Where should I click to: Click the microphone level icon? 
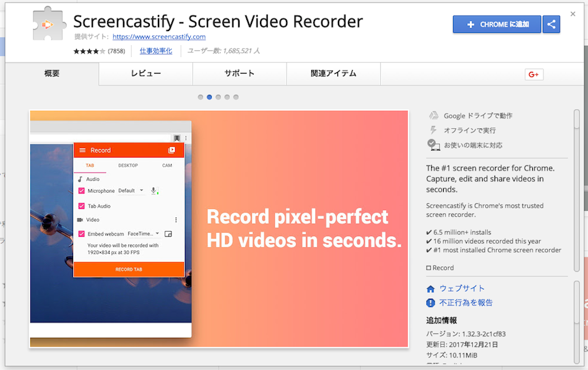153,191
